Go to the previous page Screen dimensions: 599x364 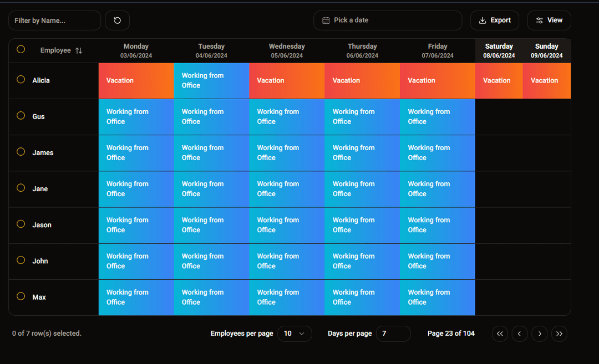pyautogui.click(x=519, y=334)
